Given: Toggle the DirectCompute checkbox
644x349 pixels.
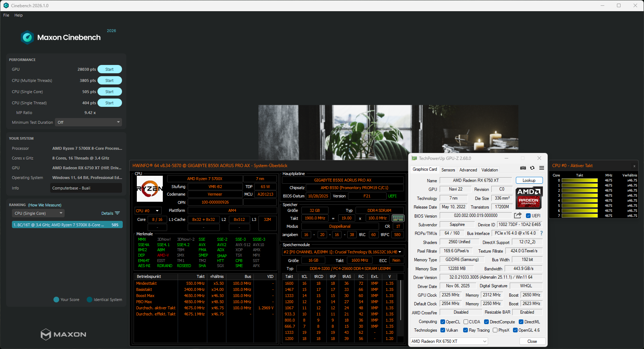Looking at the screenshot, I should [486, 322].
